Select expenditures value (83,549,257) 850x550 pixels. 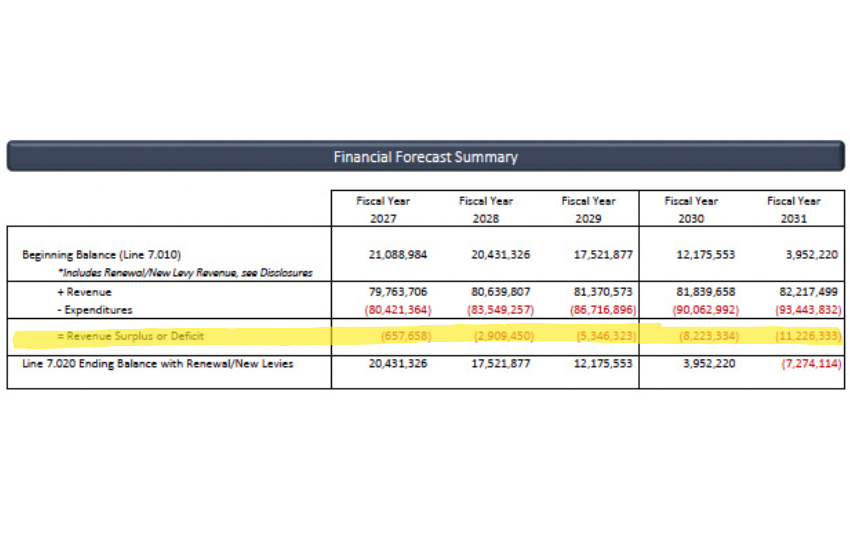(x=500, y=310)
